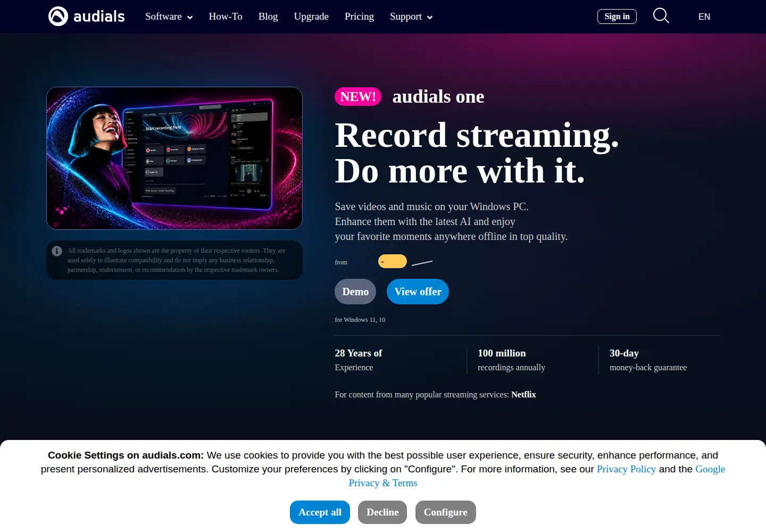Click 'for Windows 11, 10' text
This screenshot has height=532, width=766.
360,320
